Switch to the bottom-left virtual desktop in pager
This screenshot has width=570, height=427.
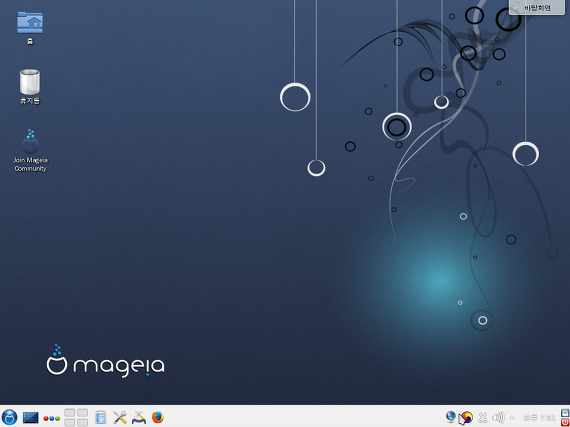click(70, 422)
